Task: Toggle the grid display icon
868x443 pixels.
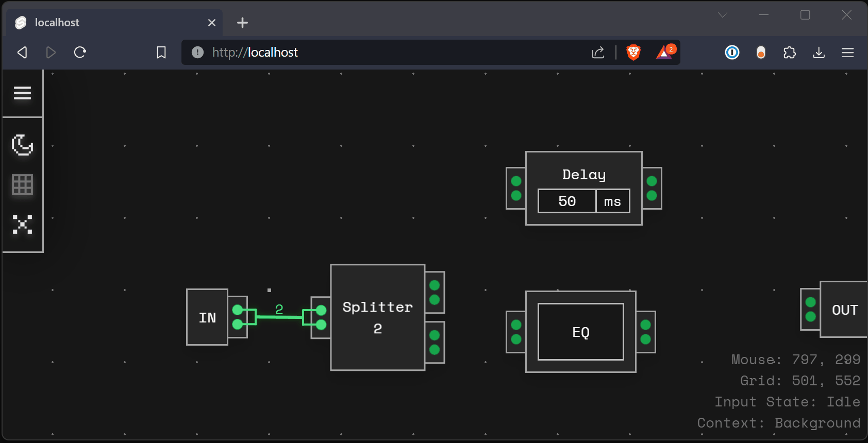Action: (22, 184)
